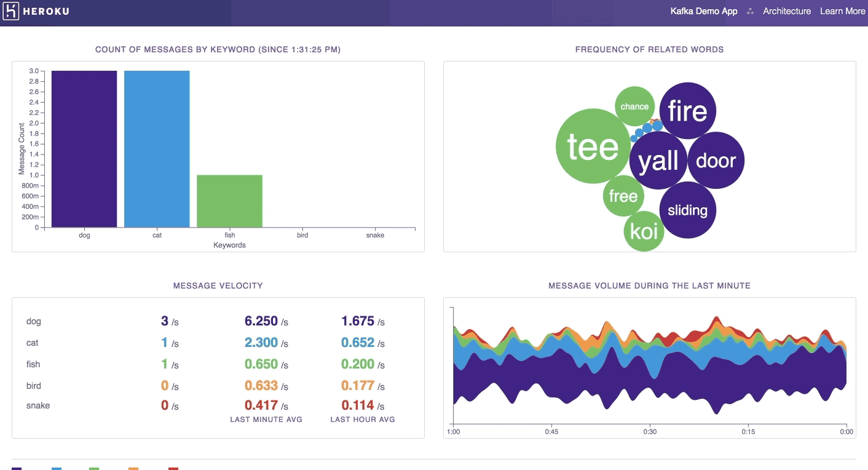The height and width of the screenshot is (470, 868).
Task: Click the 'fire' bubble in related words
Action: [x=688, y=111]
